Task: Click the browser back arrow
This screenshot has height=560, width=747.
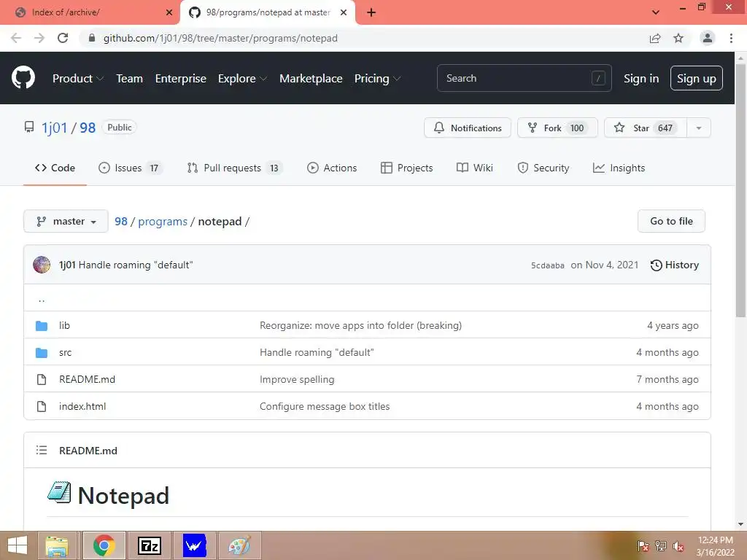Action: (x=16, y=38)
